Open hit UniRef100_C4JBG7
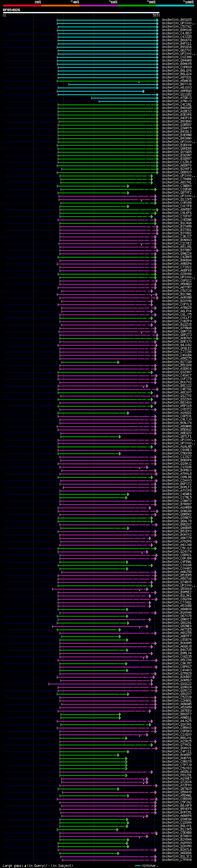Screen dimensions: 197x868 click(177, 33)
